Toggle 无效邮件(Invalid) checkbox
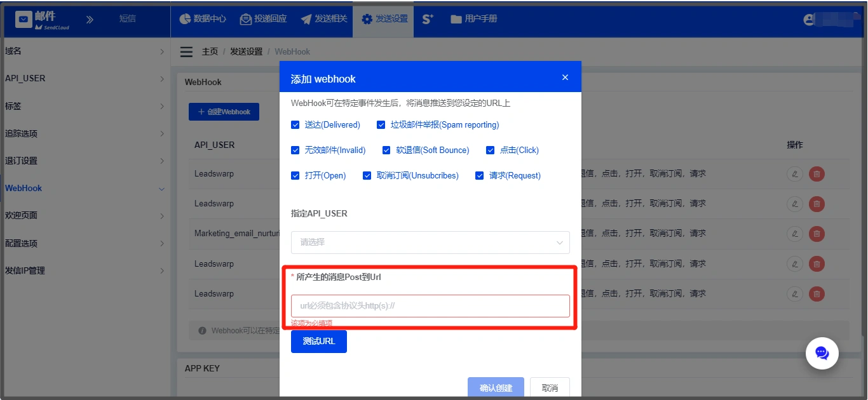Image resolution: width=868 pixels, height=400 pixels. tap(295, 150)
